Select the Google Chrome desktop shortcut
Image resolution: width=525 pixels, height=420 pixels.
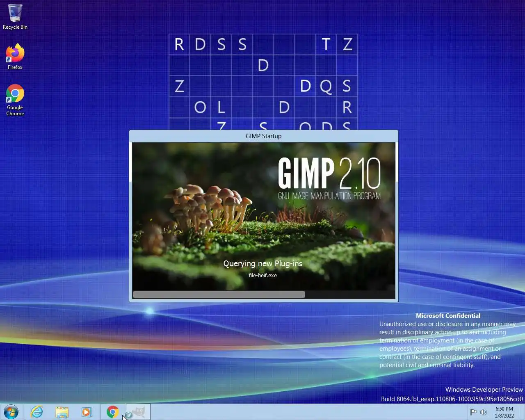[x=15, y=100]
